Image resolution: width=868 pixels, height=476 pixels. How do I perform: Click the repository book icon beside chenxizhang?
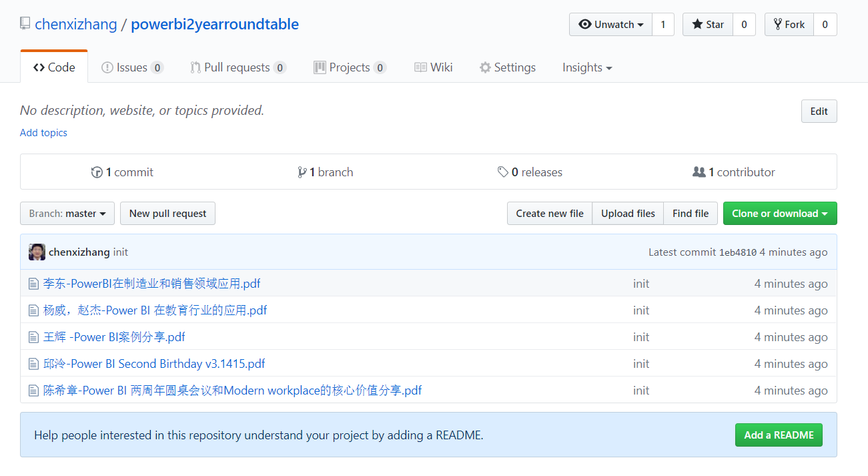pyautogui.click(x=25, y=24)
